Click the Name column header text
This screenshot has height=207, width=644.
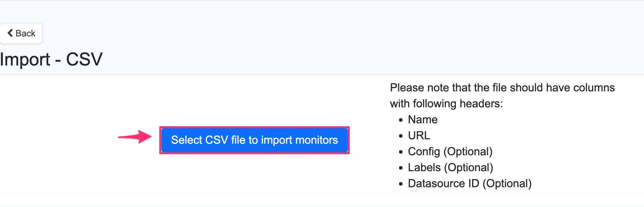click(422, 120)
